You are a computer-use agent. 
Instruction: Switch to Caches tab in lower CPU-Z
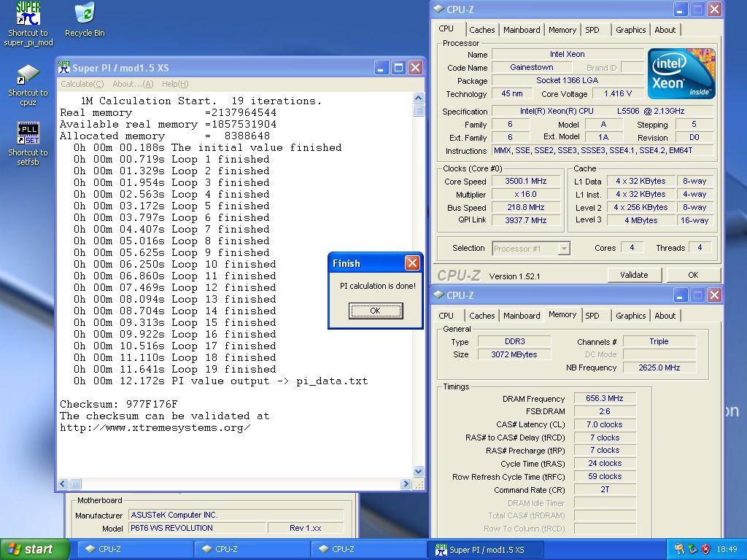tap(481, 316)
